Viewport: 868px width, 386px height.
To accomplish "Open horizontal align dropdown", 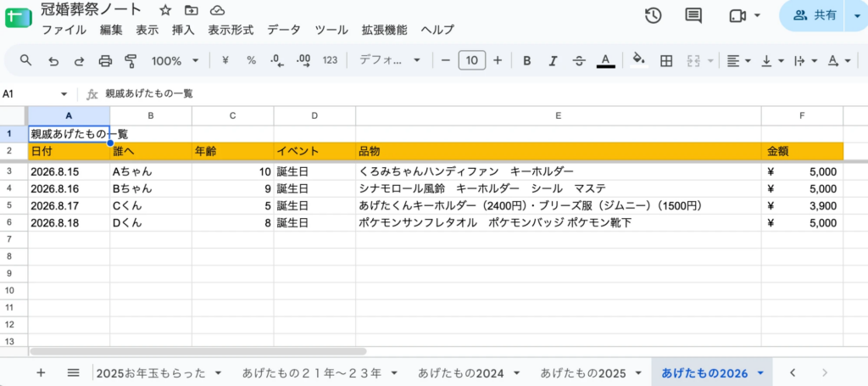I will coord(738,61).
